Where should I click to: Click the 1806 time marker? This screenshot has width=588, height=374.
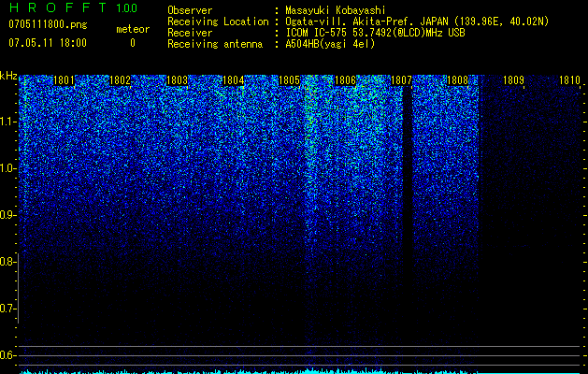pyautogui.click(x=345, y=80)
